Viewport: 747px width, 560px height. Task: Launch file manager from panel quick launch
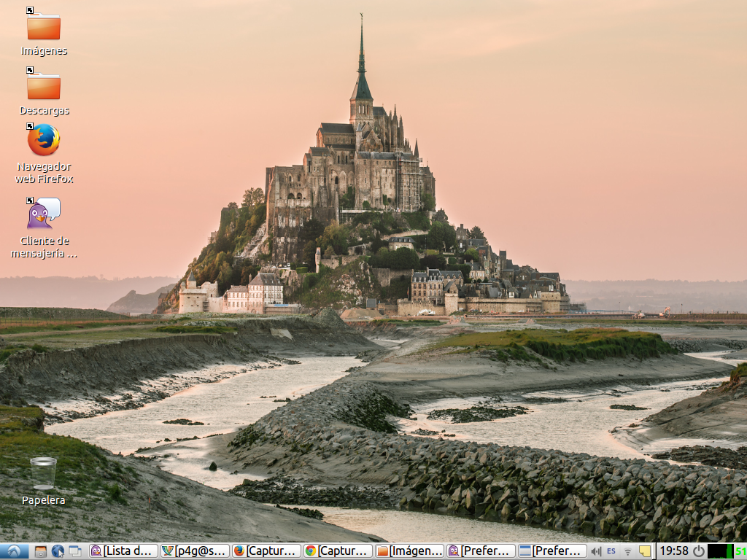(x=41, y=551)
